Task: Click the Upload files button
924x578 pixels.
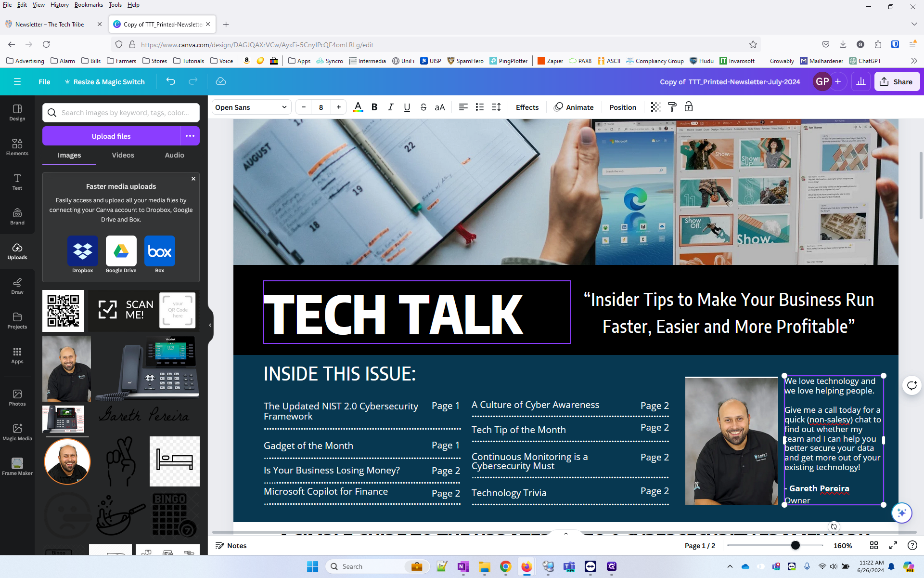Action: [x=111, y=136]
